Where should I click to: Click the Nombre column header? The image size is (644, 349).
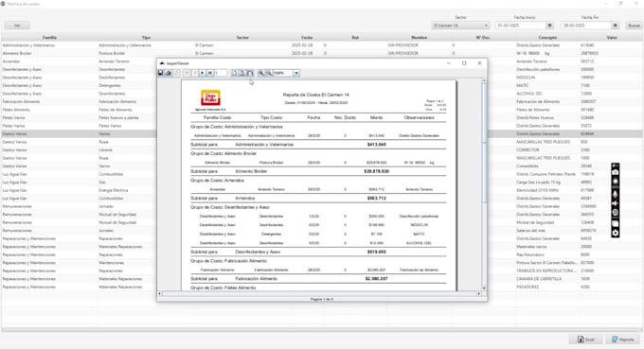tap(419, 37)
